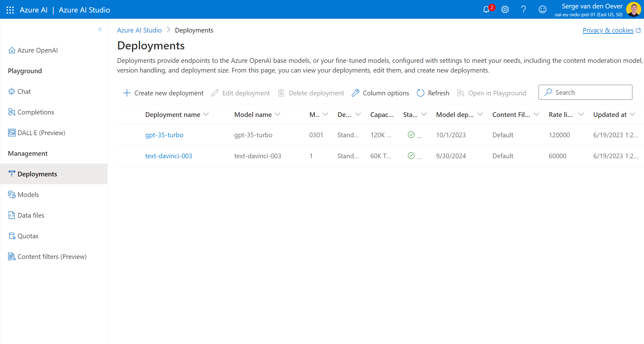Click the feedback smiley icon
The height and width of the screenshot is (344, 644).
click(542, 9)
